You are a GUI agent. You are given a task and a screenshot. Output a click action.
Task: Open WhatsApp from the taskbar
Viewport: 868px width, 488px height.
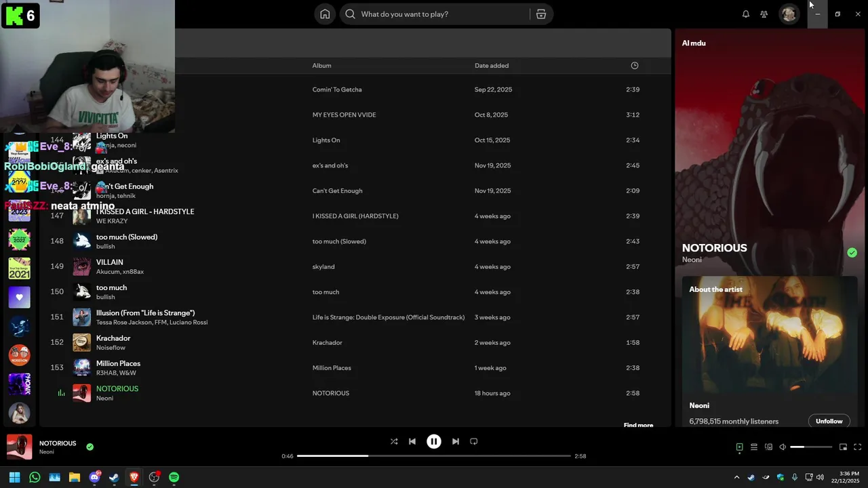[x=35, y=477]
